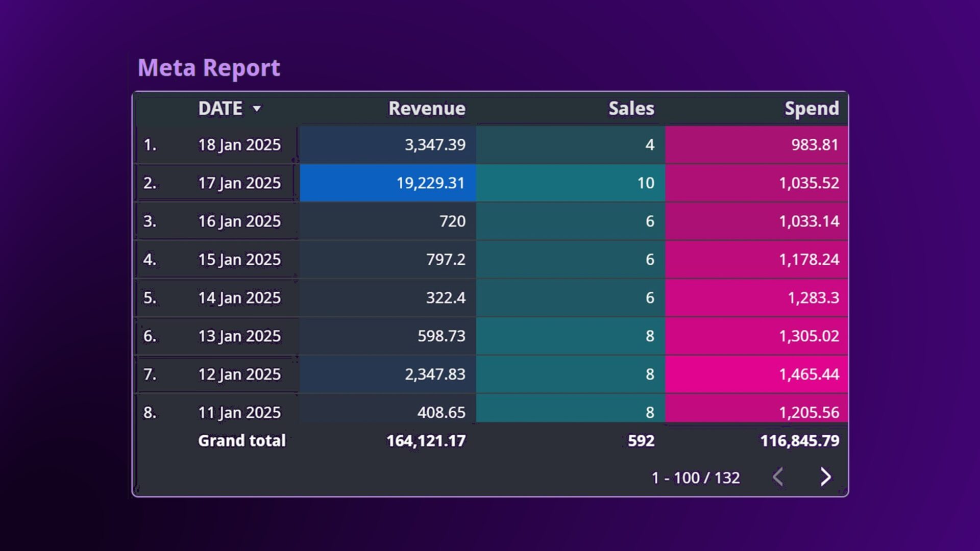Click row number 5.
Screen dimensions: 980x551
[150, 298]
